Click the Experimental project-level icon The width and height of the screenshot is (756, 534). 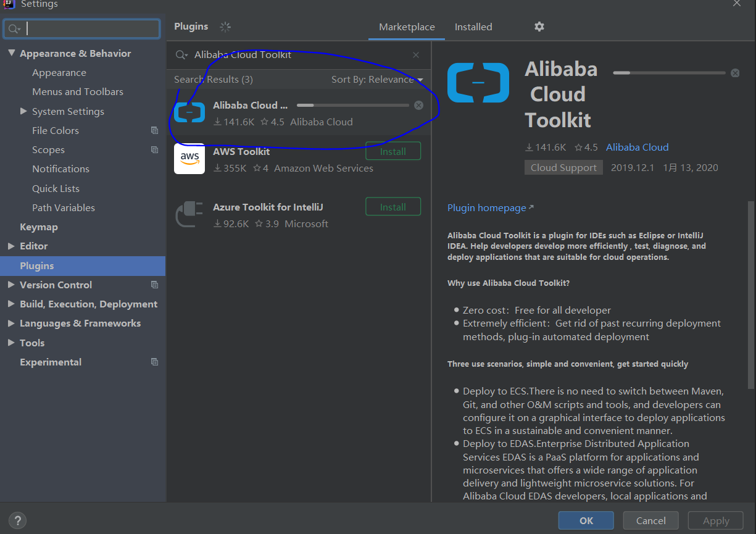[154, 362]
